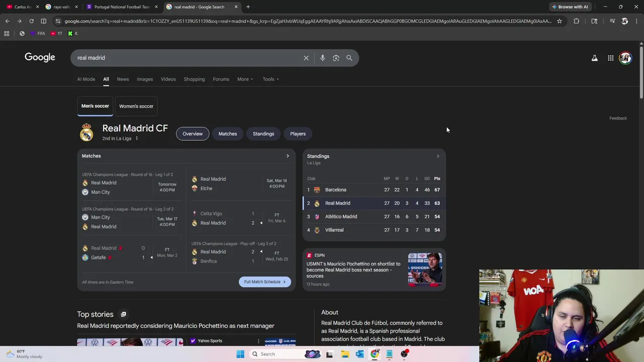Open the Full Match Schedule
This screenshot has width=644, height=362.
[x=265, y=282]
